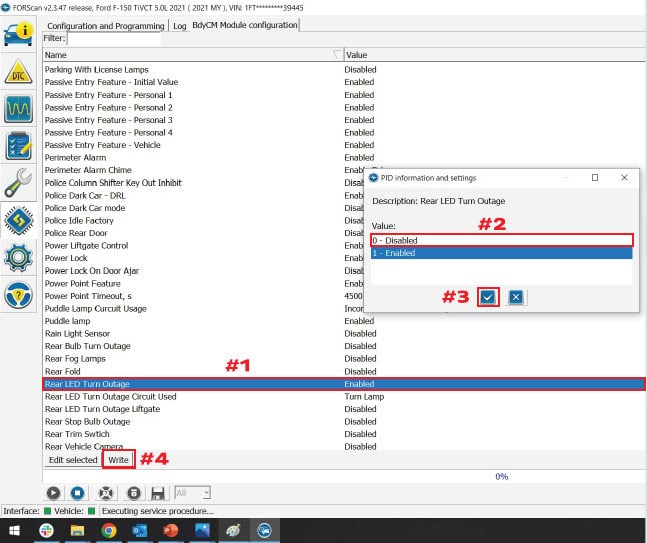
Task: Cancel the PID dialog with X button
Action: [x=516, y=297]
